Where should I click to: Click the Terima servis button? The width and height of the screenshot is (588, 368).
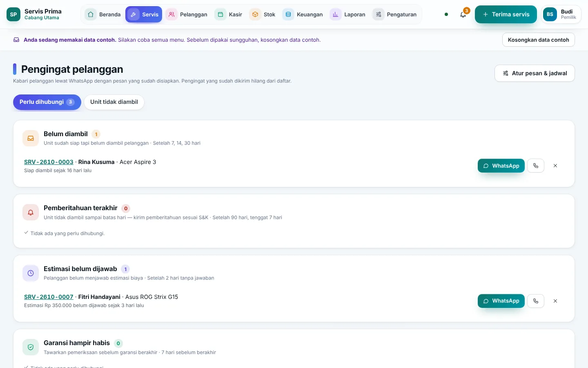coord(506,14)
